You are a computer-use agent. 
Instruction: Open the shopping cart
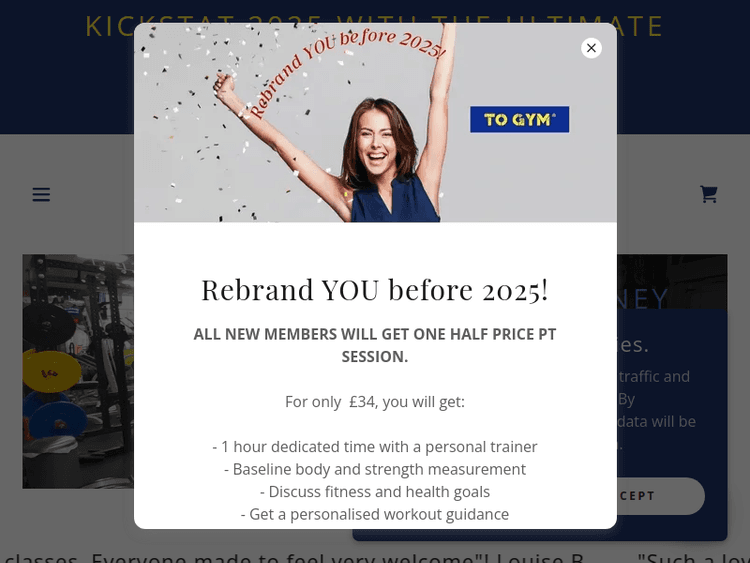(708, 194)
